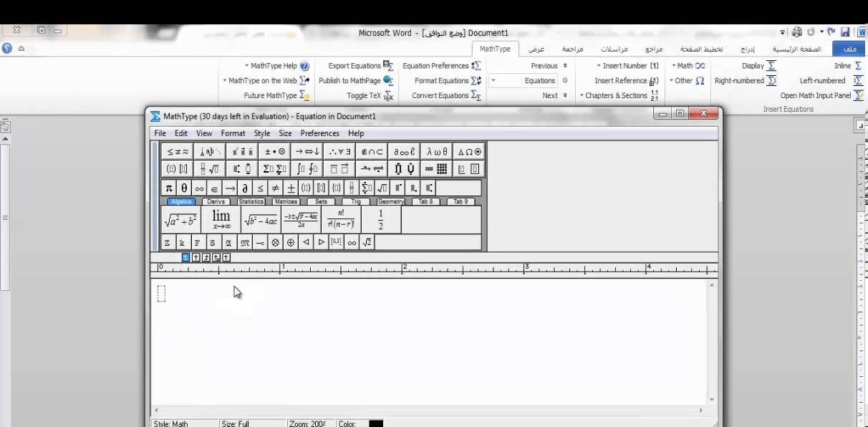Open the miscellaneous symbols palette (∂∞ℓ)
This screenshot has width=868, height=427.
404,151
